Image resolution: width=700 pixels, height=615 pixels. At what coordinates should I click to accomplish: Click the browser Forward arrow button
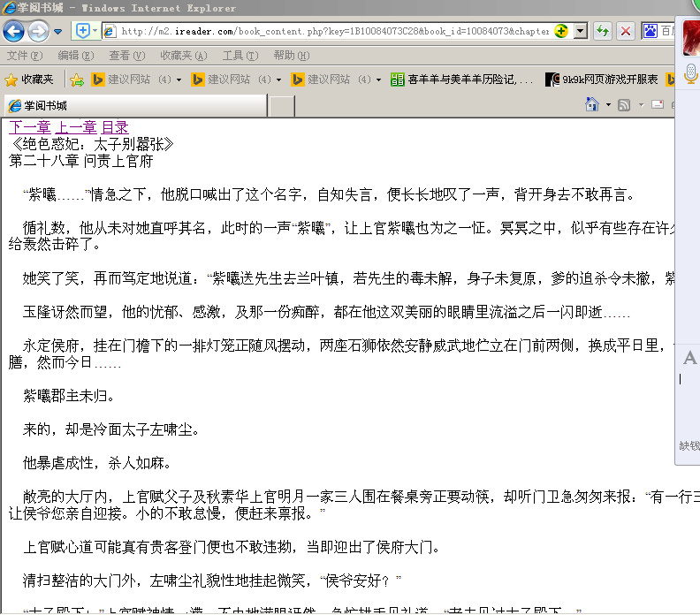click(x=38, y=31)
